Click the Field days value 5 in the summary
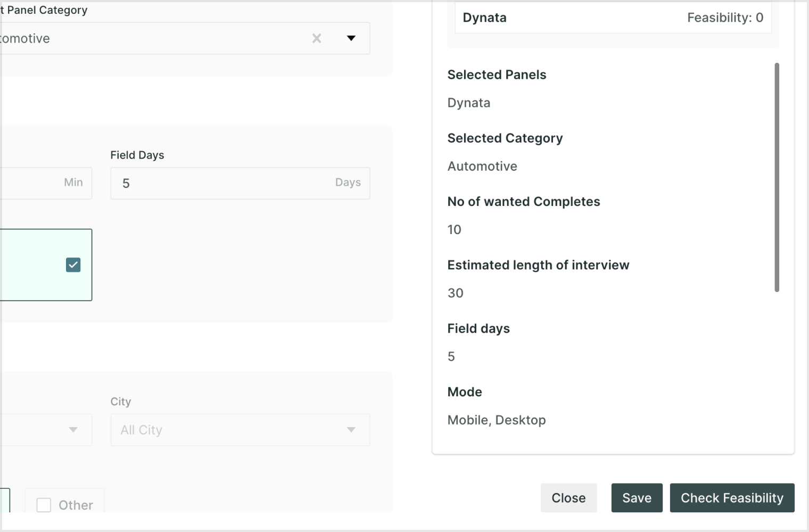This screenshot has height=532, width=809. pos(451,356)
